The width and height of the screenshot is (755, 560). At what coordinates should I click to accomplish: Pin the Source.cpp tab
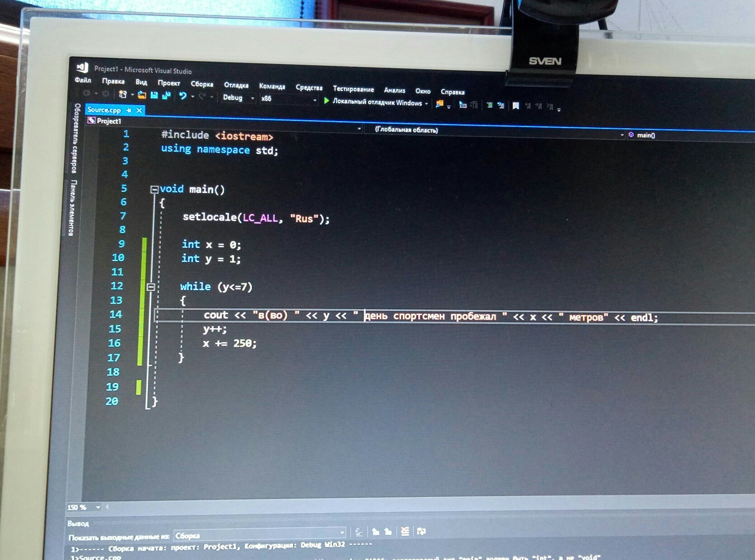pos(129,110)
